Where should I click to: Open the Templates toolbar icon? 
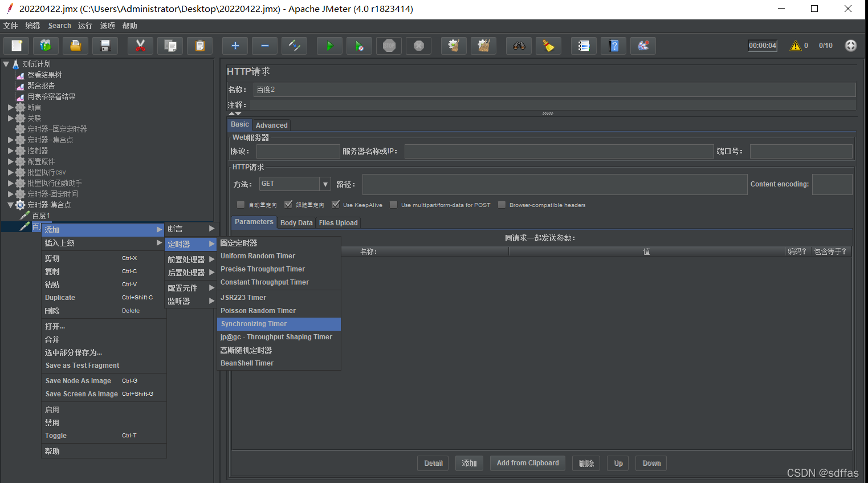tap(46, 46)
